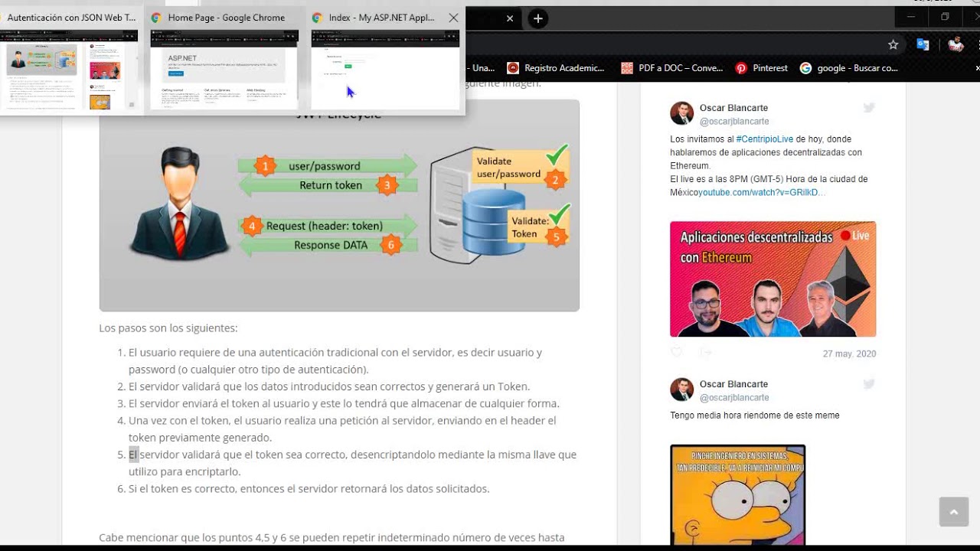Open 'Oscar Blancarte' name on the CentripioLive tweet
This screenshot has width=980, height=551.
click(733, 108)
